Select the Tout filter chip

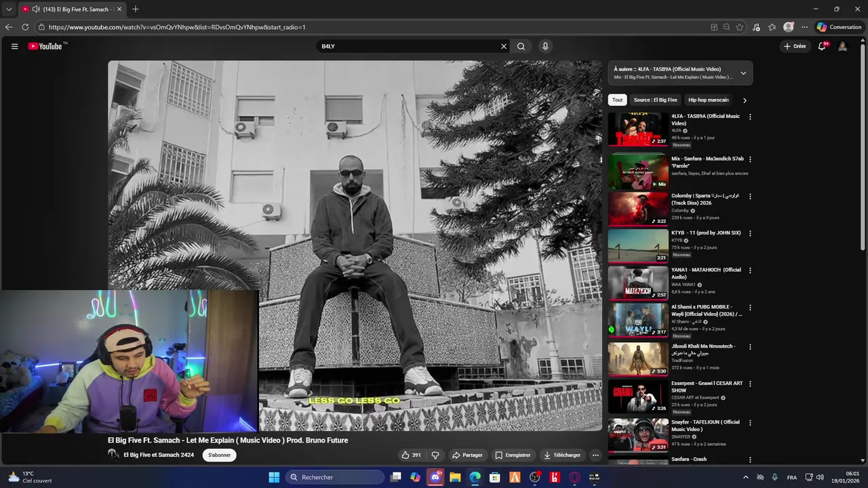pyautogui.click(x=617, y=100)
